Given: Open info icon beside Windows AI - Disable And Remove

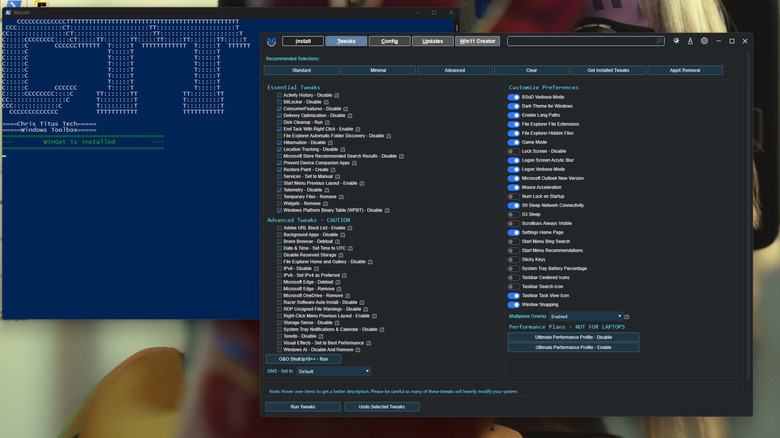Looking at the screenshot, I should point(358,350).
